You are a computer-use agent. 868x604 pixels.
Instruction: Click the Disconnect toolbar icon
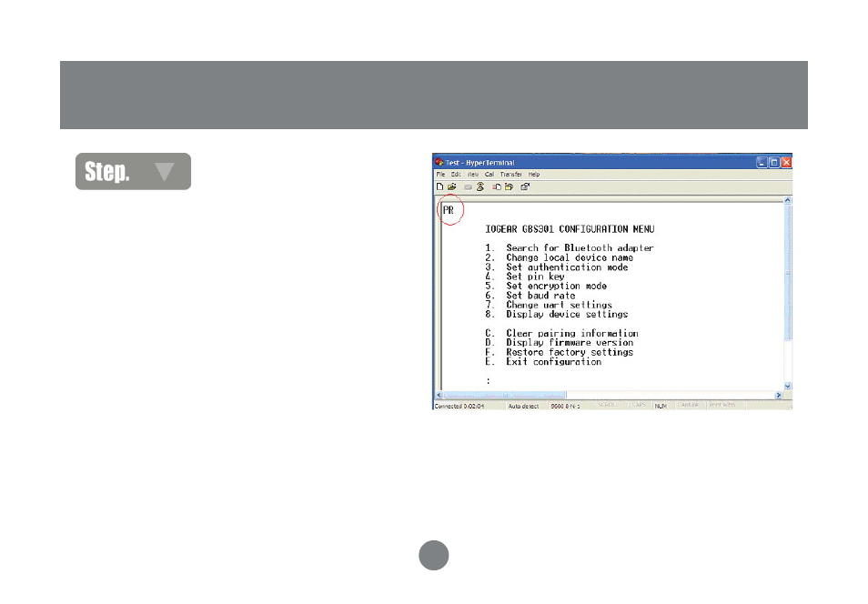(x=480, y=187)
